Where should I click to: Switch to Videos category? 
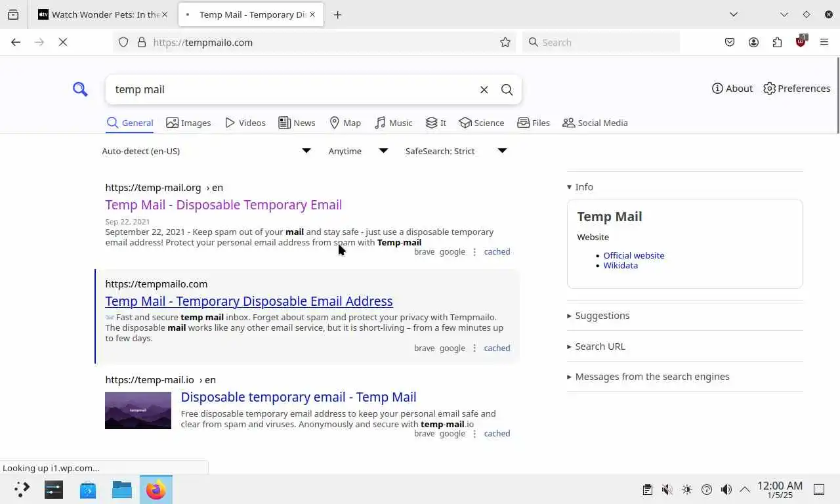click(245, 123)
